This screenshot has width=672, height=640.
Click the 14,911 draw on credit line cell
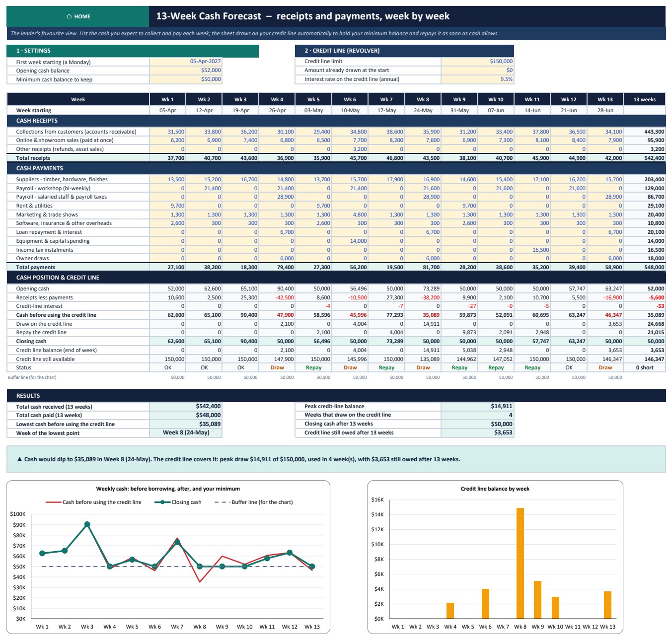point(423,324)
